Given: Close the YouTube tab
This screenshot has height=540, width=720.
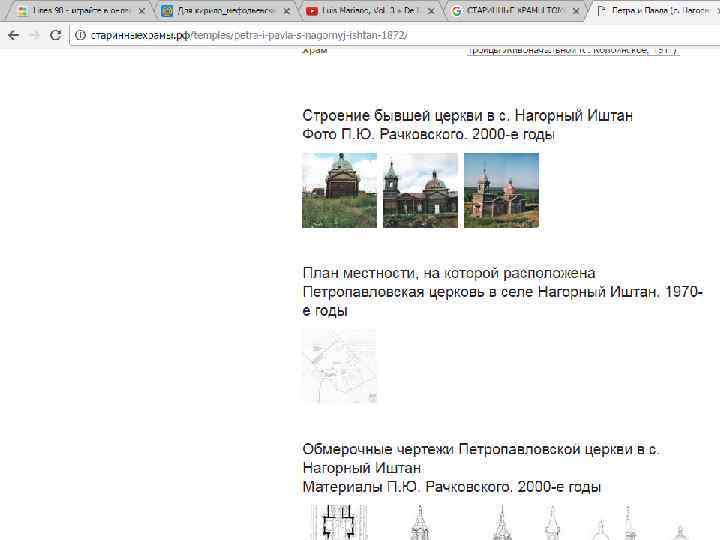Looking at the screenshot, I should coord(431,11).
